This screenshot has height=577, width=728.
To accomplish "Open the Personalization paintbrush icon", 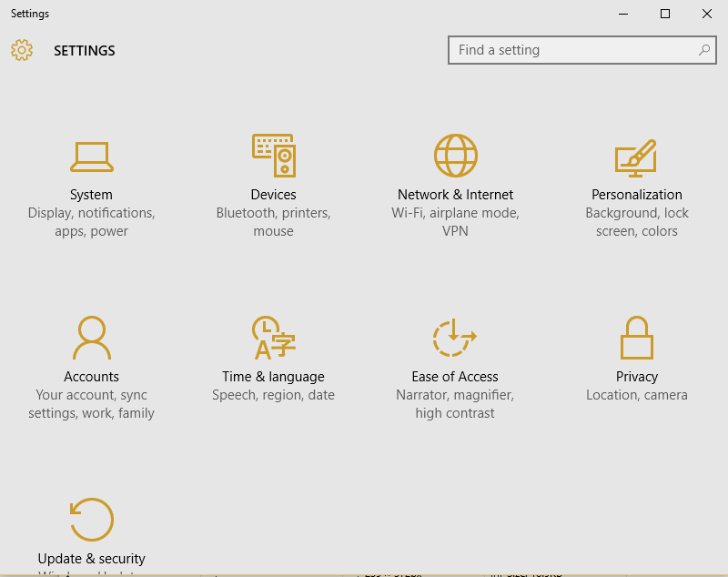I will point(636,157).
